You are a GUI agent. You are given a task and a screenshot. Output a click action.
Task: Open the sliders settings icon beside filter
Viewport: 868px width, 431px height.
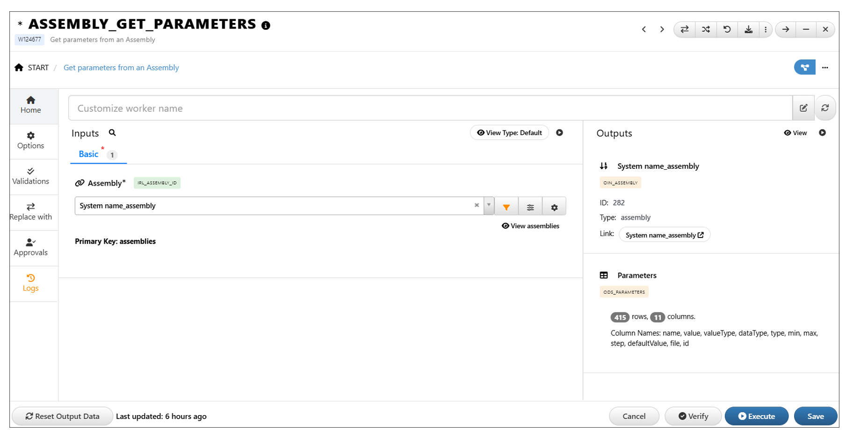point(530,207)
